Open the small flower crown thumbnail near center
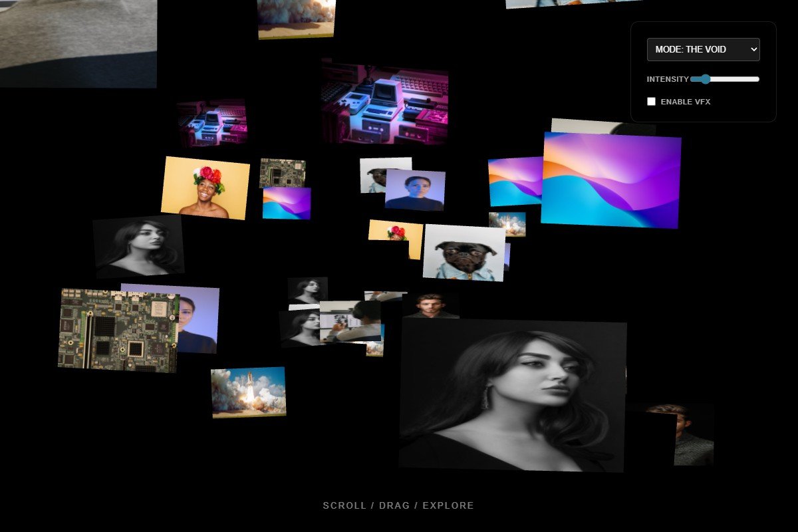The width and height of the screenshot is (798, 532). [394, 231]
